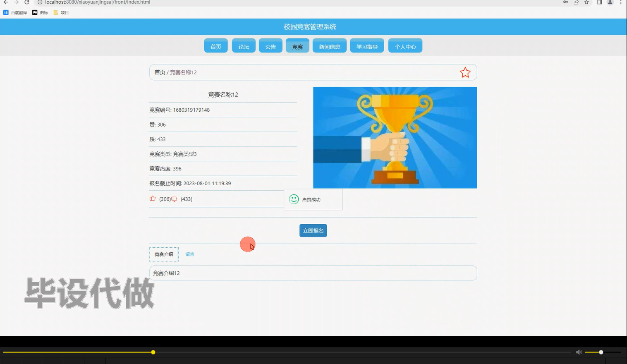This screenshot has width=627, height=364.
Task: Select the 竞赛介绍 tab
Action: (x=163, y=254)
